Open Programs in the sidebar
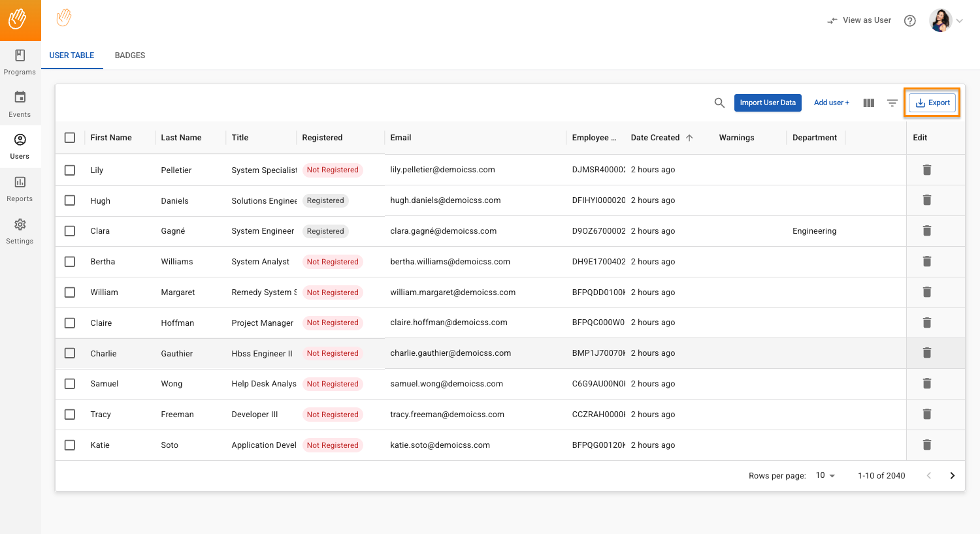This screenshot has width=980, height=534. (20, 62)
